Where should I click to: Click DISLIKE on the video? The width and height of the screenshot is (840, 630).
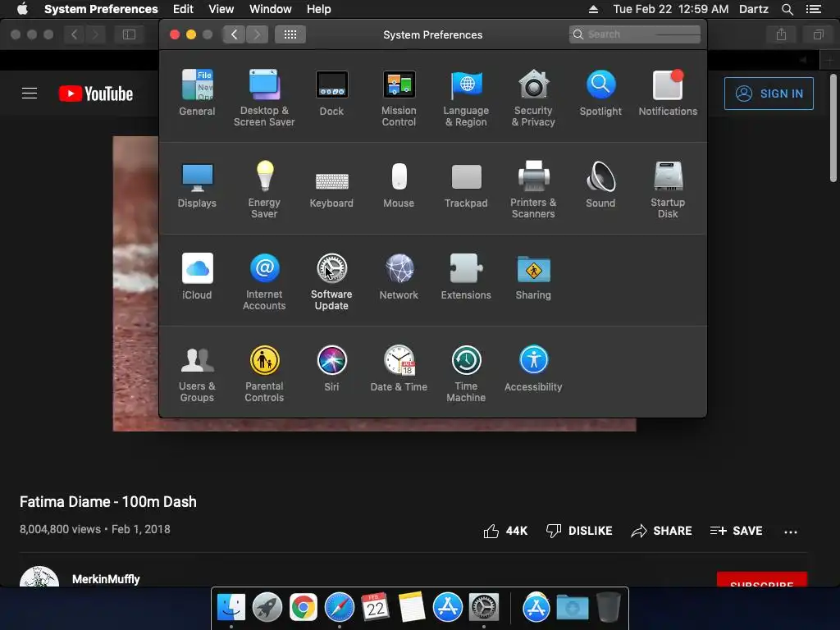coord(579,531)
